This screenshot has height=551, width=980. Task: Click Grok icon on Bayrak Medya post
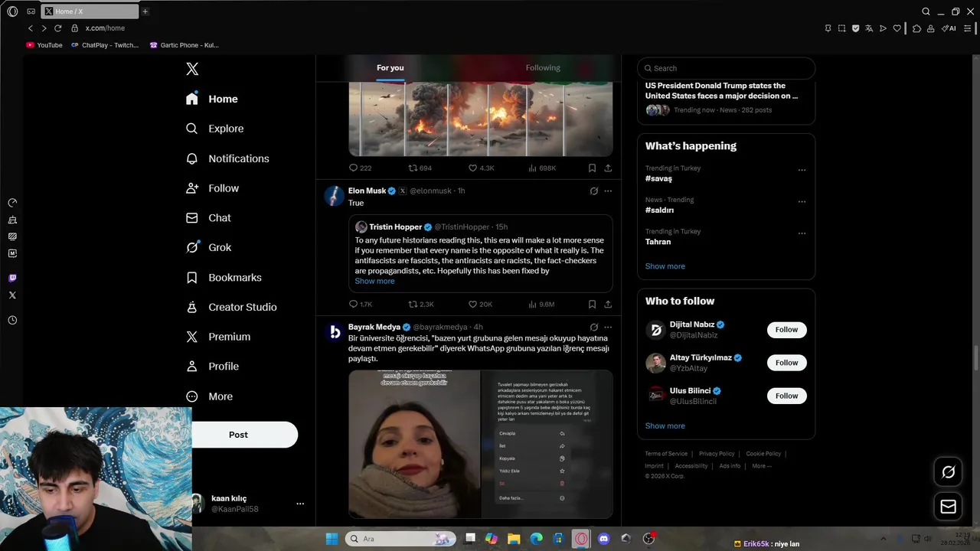[x=593, y=328]
